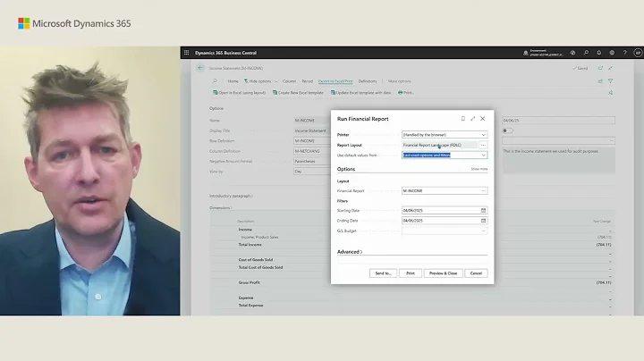Open page in new window icon beside Saved
The width and height of the screenshot is (644, 361).
tap(600, 68)
